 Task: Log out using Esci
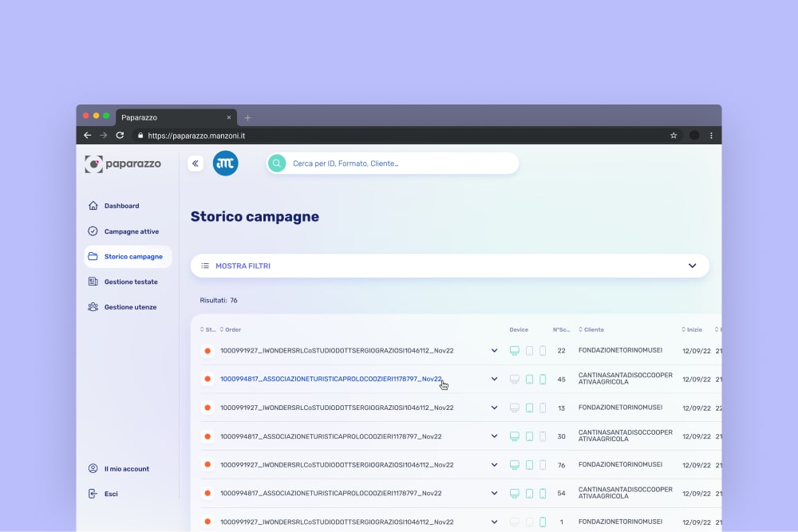tap(111, 494)
